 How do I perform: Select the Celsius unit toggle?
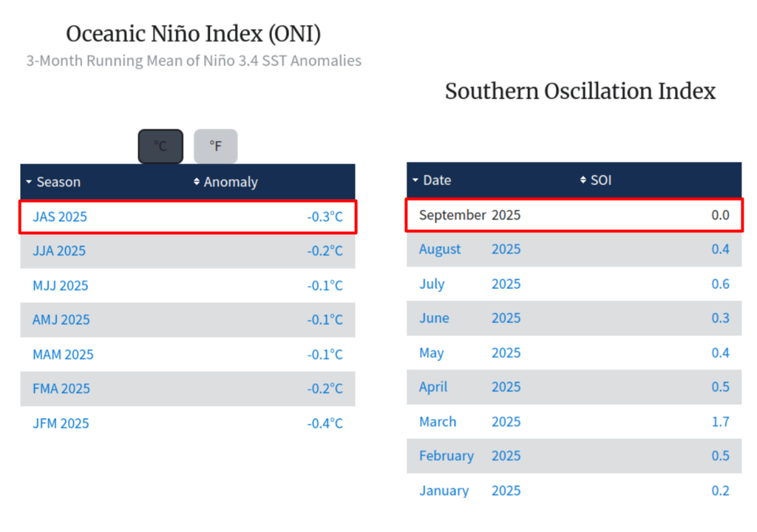coord(160,146)
